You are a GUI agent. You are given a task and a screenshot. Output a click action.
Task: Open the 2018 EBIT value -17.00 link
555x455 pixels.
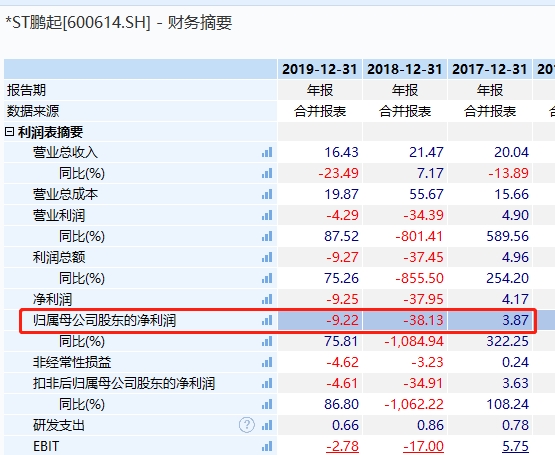423,446
